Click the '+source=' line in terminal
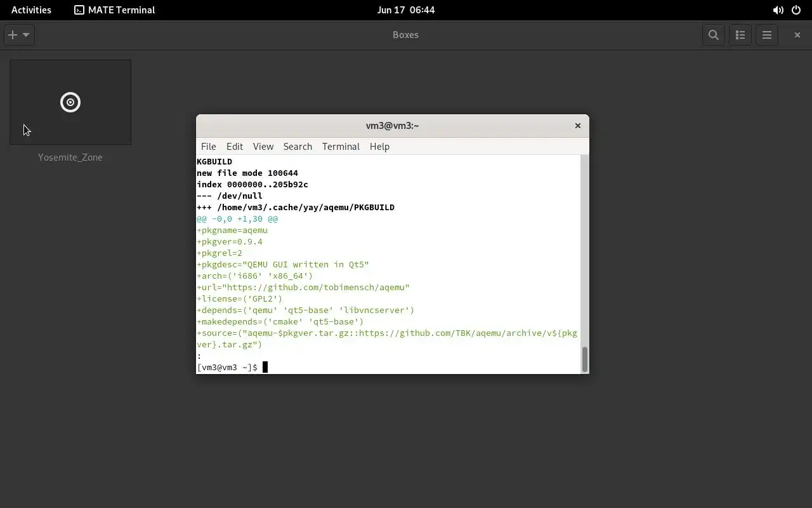 point(387,338)
